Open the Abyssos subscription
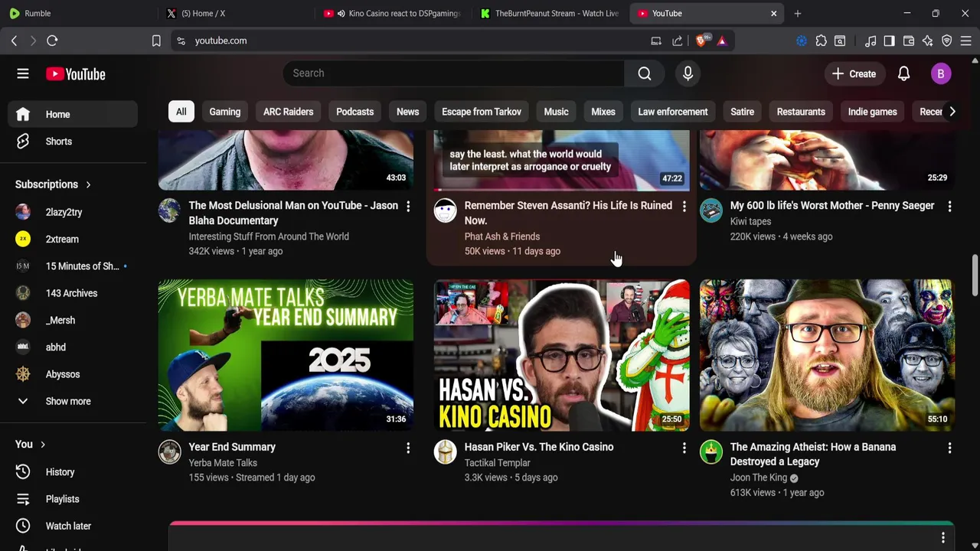Viewport: 980px width, 551px height. point(73,374)
